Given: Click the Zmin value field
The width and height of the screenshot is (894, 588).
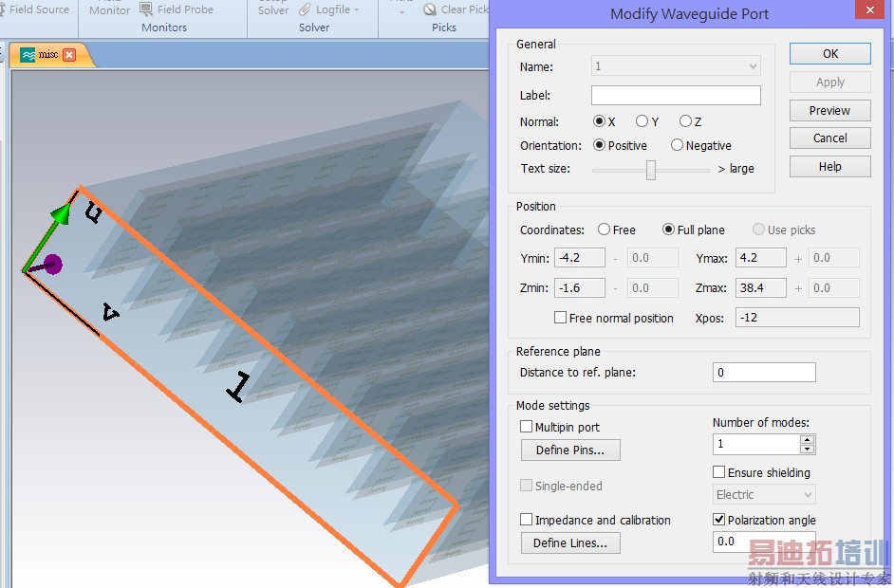Looking at the screenshot, I should coord(580,287).
